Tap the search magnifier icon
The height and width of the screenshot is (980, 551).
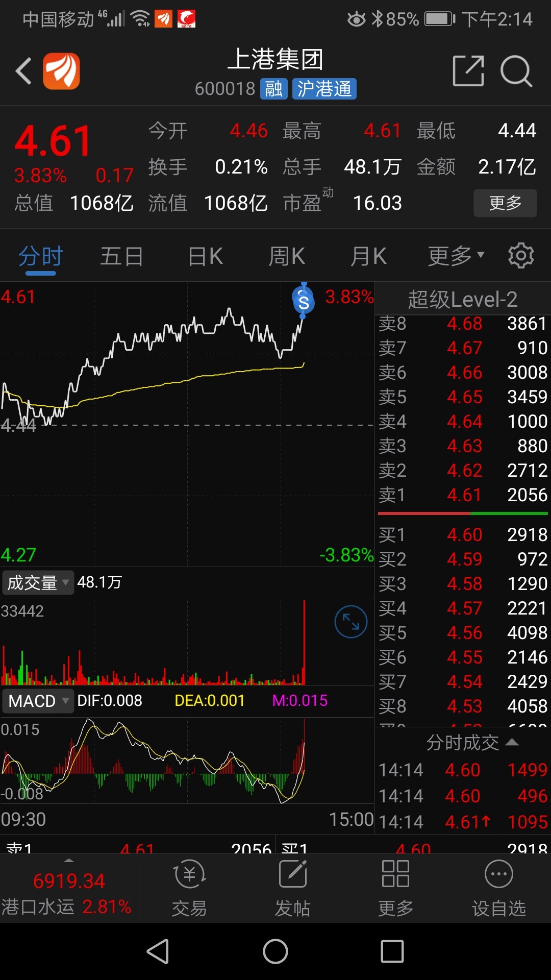(516, 71)
